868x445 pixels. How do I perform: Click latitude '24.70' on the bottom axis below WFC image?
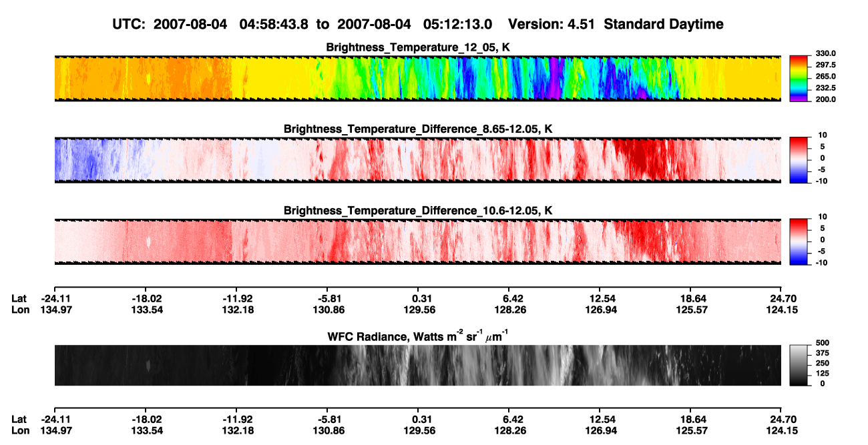coord(783,419)
